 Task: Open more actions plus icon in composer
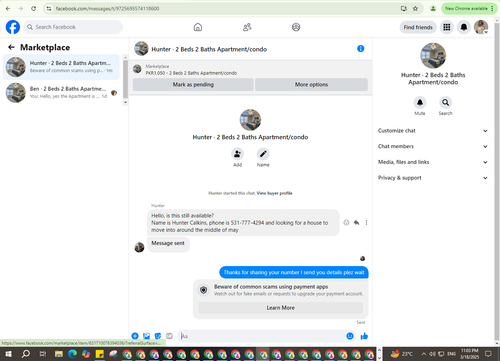[x=135, y=336]
